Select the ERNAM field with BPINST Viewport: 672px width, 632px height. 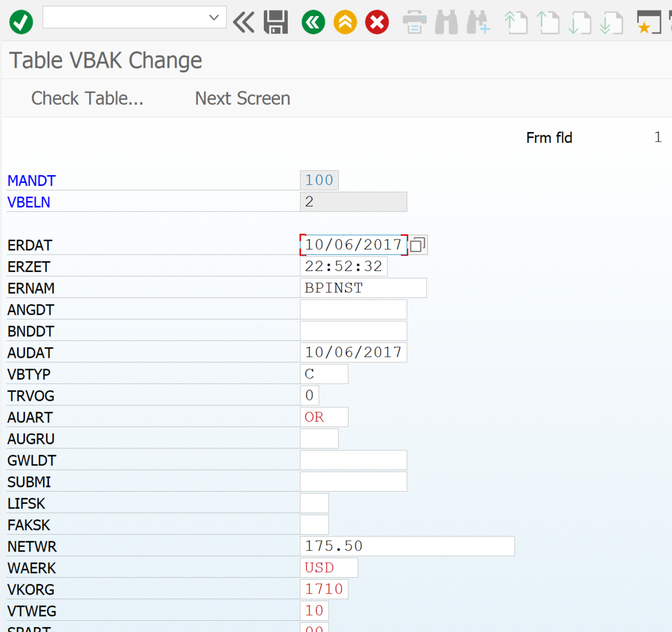click(363, 288)
